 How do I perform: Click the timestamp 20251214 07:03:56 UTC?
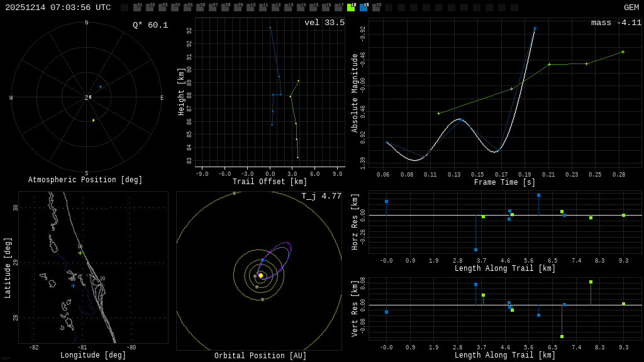[58, 8]
